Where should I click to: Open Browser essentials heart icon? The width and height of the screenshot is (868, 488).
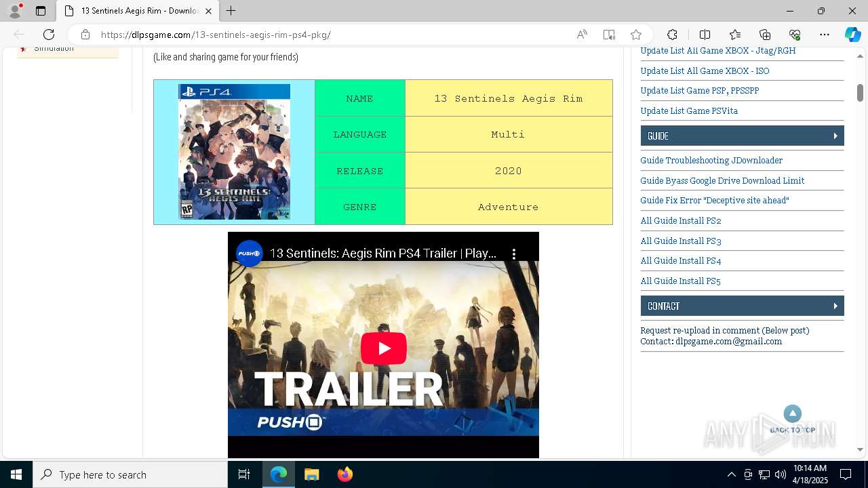795,35
